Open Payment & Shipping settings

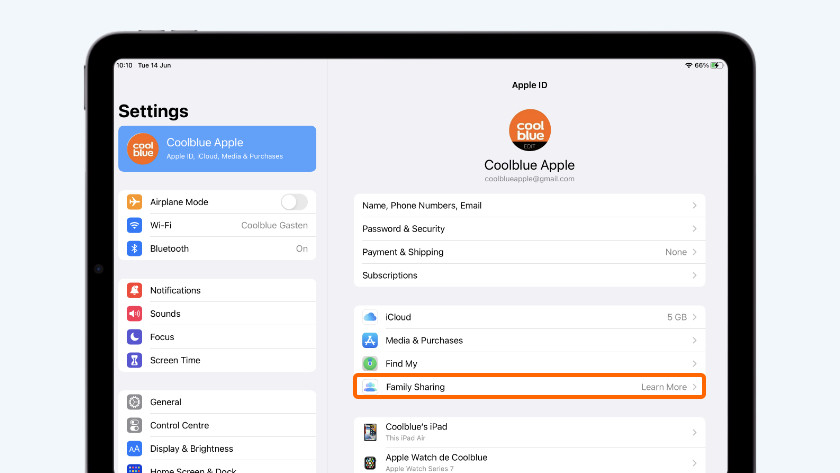pos(528,252)
